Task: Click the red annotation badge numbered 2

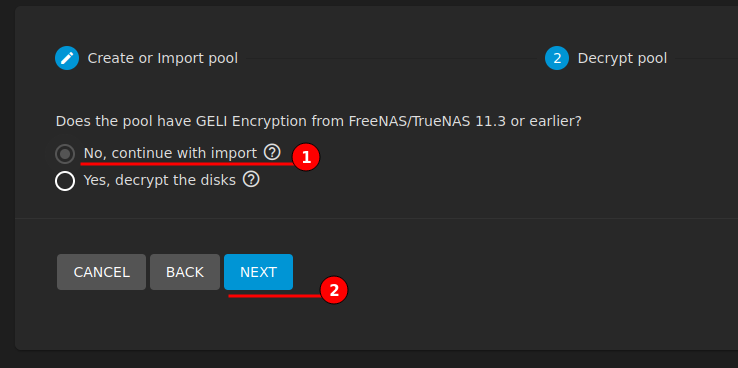Action: tap(334, 290)
